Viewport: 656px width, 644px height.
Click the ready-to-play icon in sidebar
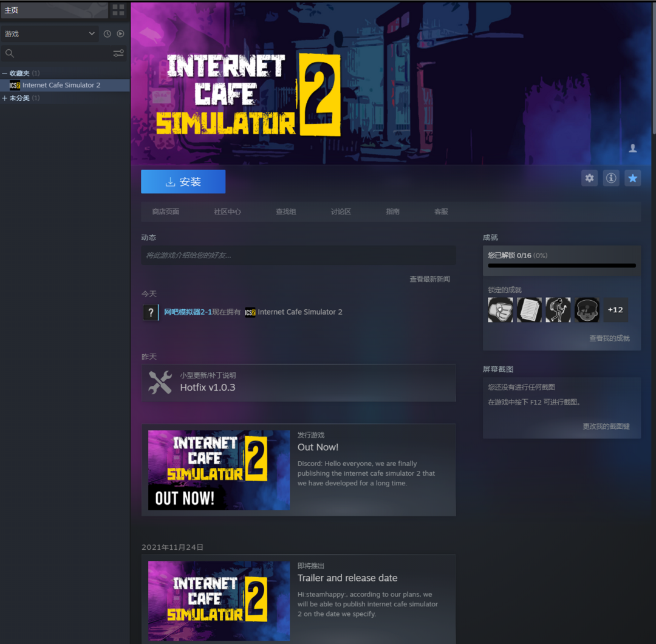(x=120, y=34)
